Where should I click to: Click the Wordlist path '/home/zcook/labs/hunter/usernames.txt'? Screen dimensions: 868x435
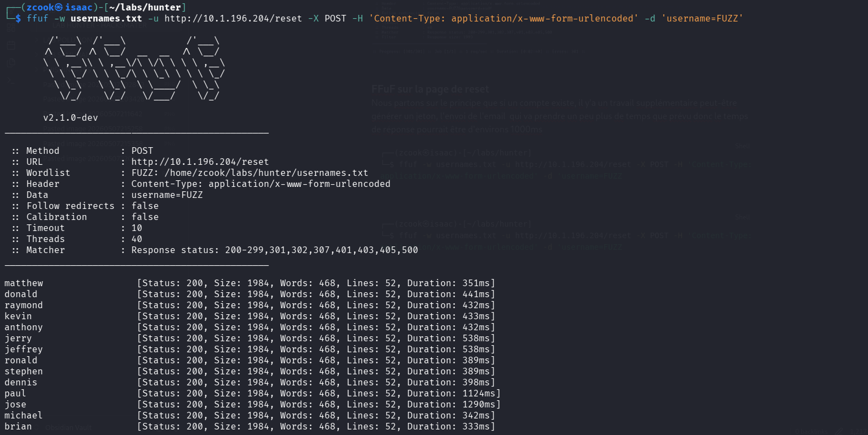point(267,173)
